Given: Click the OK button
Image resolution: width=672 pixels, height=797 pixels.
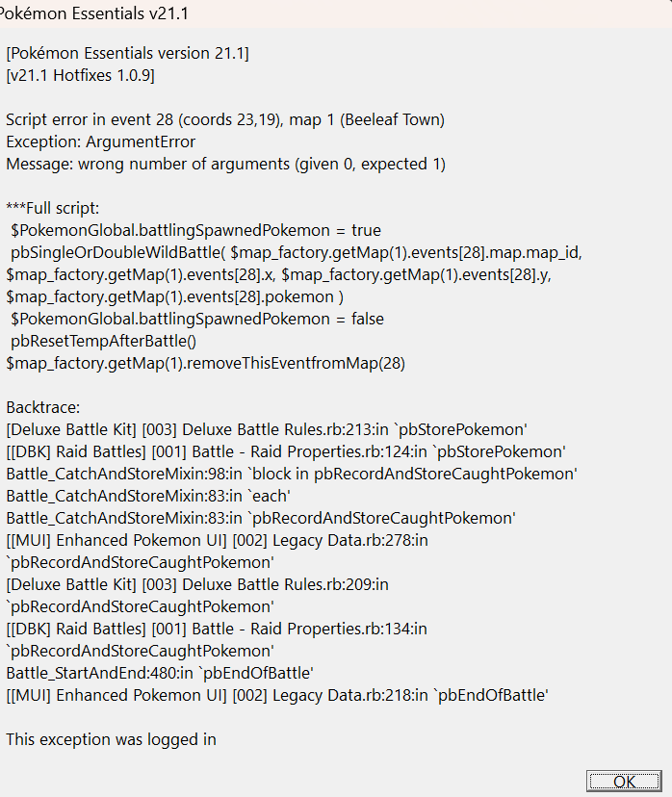Looking at the screenshot, I should click(624, 782).
